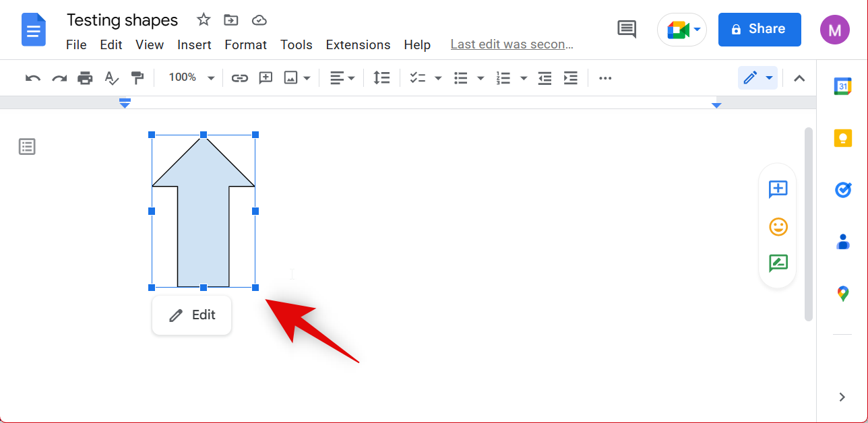Open the Insert menu
Screen dimensions: 868x423
click(194, 45)
